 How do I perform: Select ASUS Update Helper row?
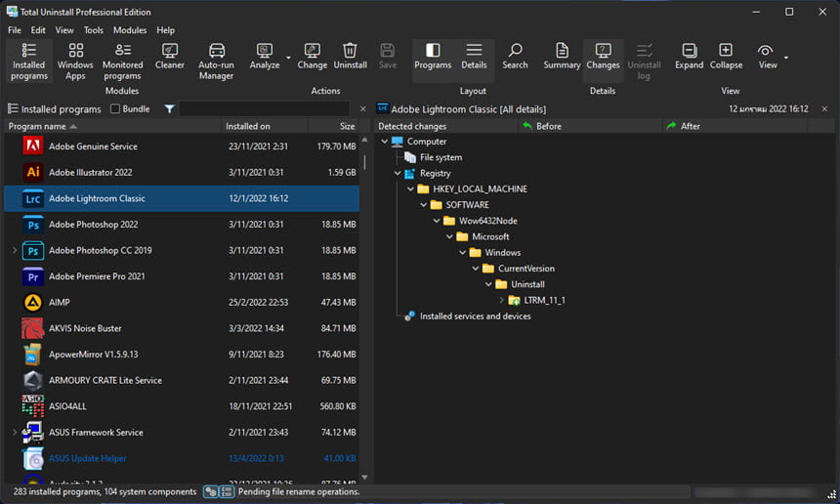point(182,458)
